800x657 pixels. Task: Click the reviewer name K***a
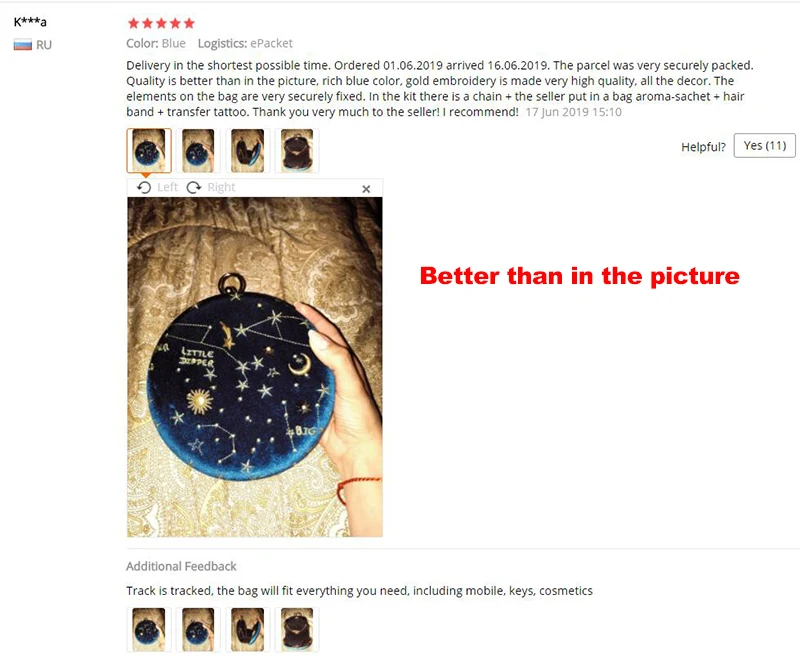(30, 22)
